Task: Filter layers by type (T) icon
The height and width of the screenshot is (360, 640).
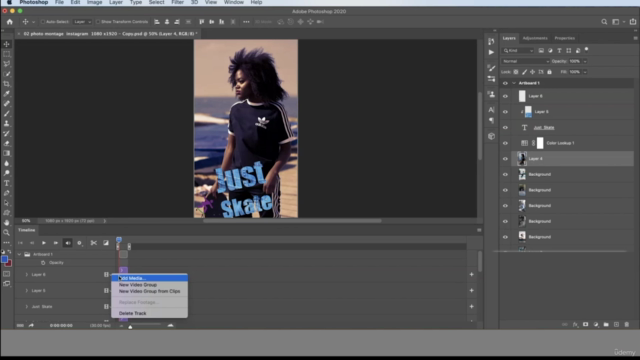Action: pos(559,51)
